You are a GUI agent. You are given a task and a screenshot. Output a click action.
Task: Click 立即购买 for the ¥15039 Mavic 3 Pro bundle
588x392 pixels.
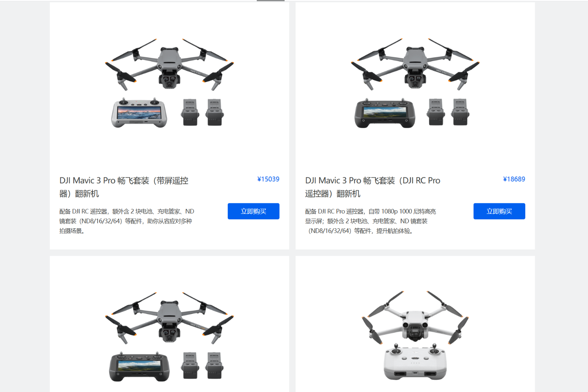[x=253, y=211]
